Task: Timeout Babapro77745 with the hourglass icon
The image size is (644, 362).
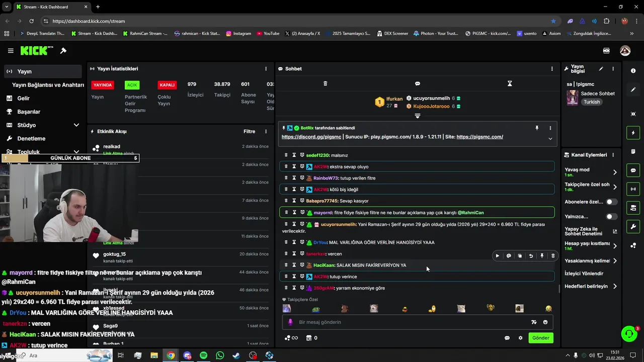Action: (294, 201)
